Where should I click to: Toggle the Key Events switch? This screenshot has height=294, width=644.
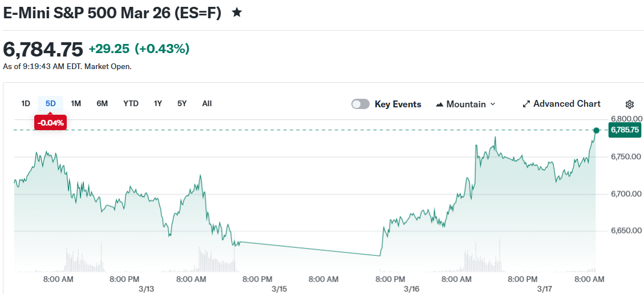[x=360, y=104]
